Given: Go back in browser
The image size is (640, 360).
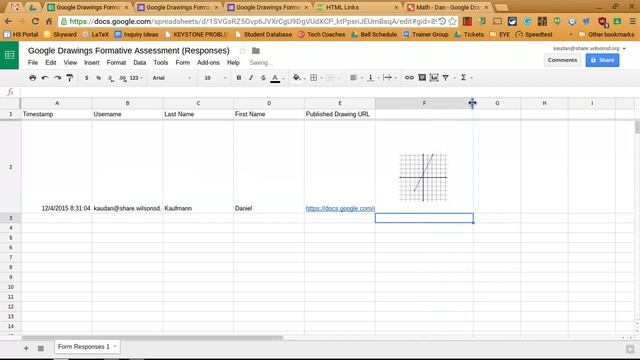Looking at the screenshot, I should (x=8, y=21).
